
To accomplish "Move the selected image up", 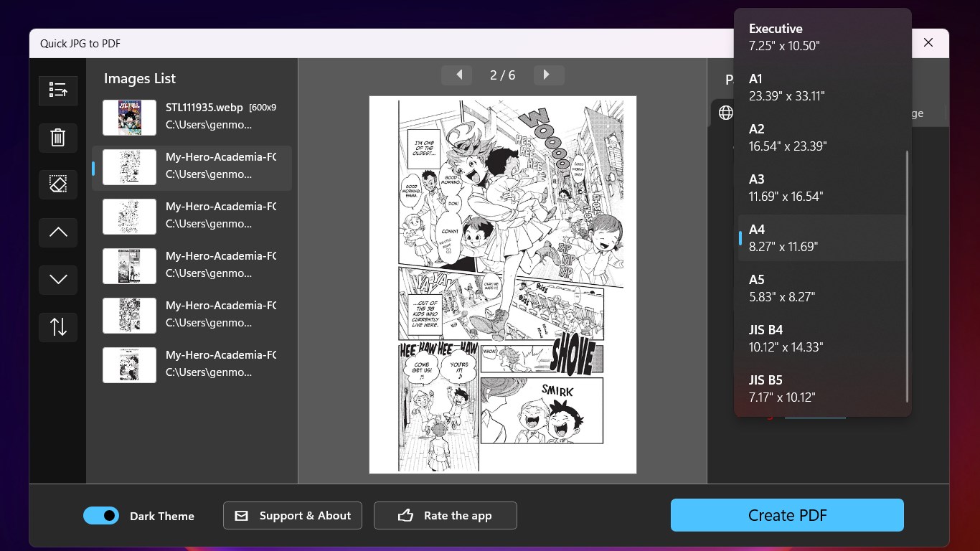I will [x=57, y=232].
